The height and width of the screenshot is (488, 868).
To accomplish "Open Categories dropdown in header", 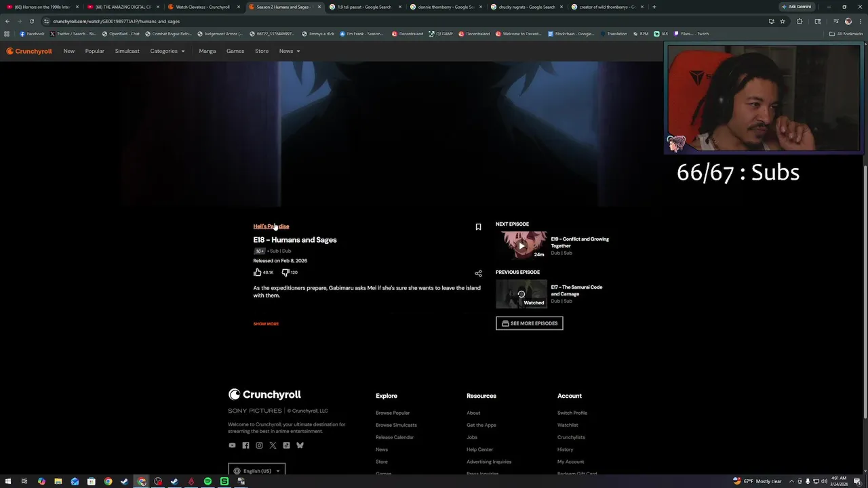I will tap(167, 51).
